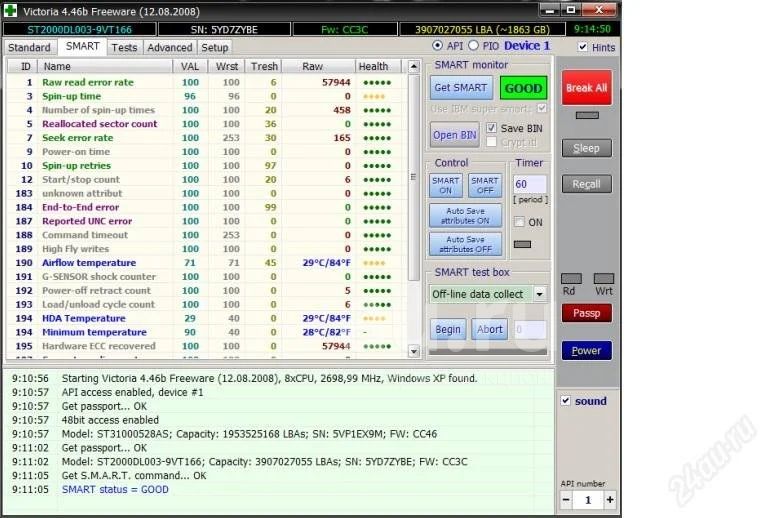Click the Tresh column header

pyautogui.click(x=264, y=66)
